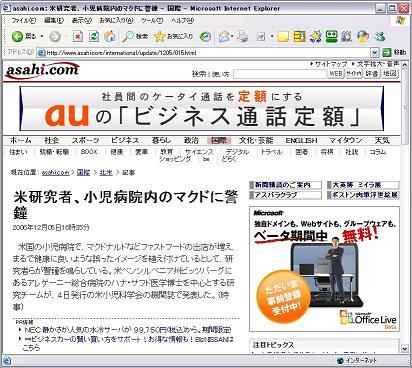Click the scrollbar down arrow
The height and width of the screenshot is (368, 412).
pos(405,349)
